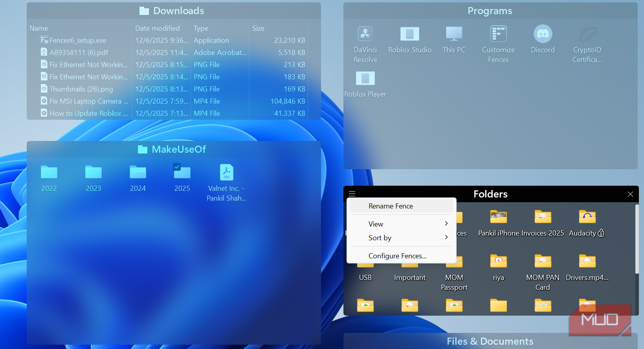
Task: Click the Folders fence title text
Action: [x=490, y=194]
